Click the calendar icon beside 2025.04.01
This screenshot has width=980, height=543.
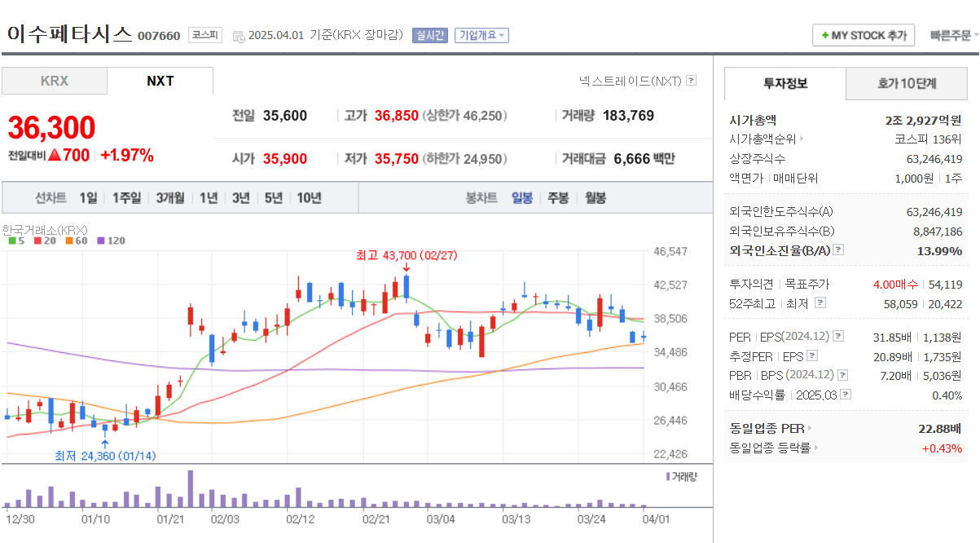click(238, 36)
